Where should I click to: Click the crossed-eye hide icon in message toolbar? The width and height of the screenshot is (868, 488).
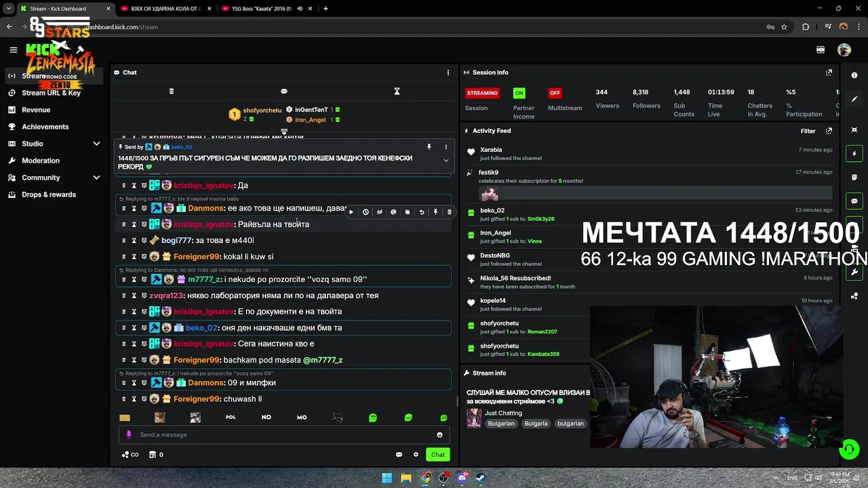(379, 212)
